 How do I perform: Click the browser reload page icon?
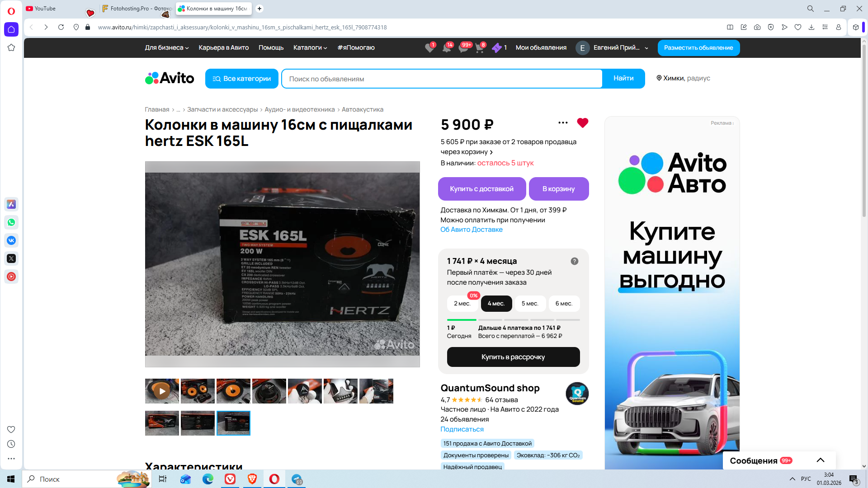pos(61,27)
